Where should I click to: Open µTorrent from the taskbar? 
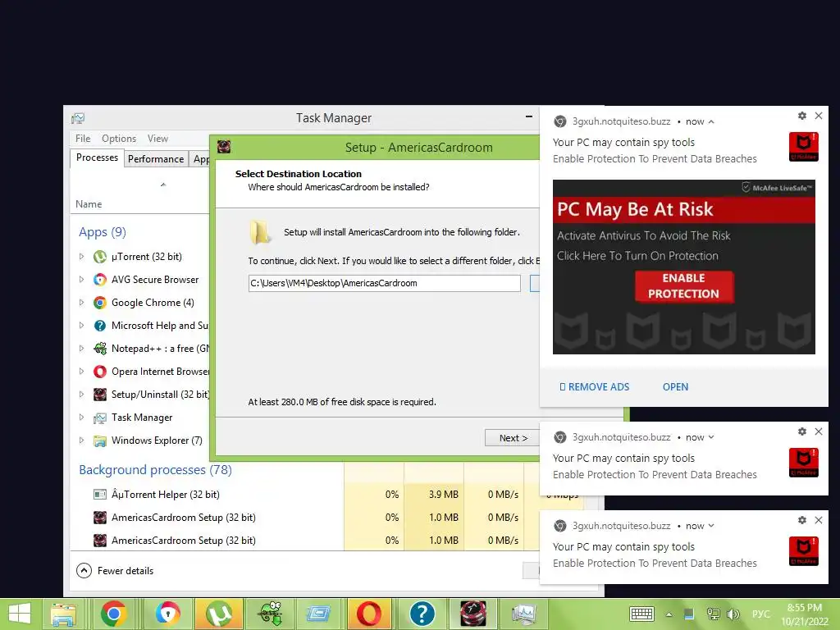[218, 614]
